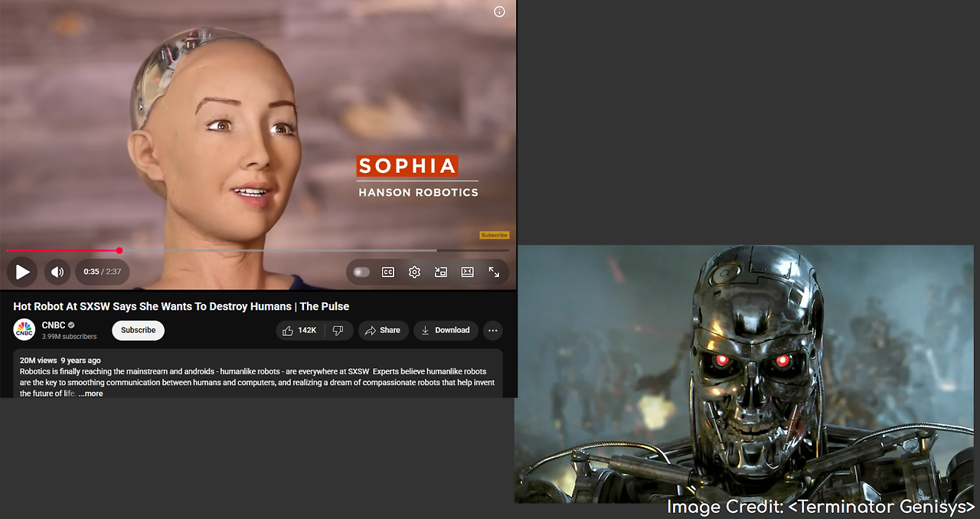Click the video title text
The width and height of the screenshot is (980, 519).
(181, 306)
